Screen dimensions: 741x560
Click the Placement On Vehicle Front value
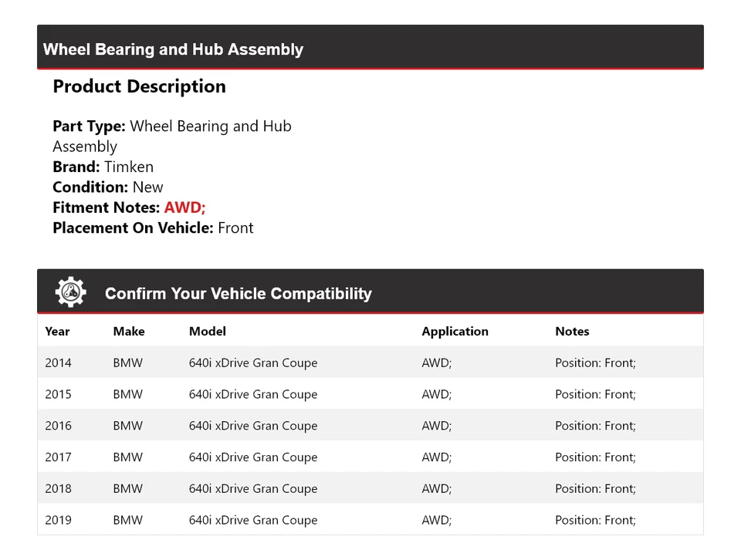coord(235,228)
